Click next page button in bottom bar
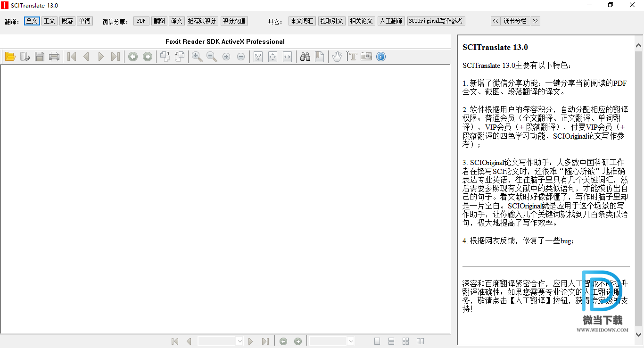 [251, 341]
